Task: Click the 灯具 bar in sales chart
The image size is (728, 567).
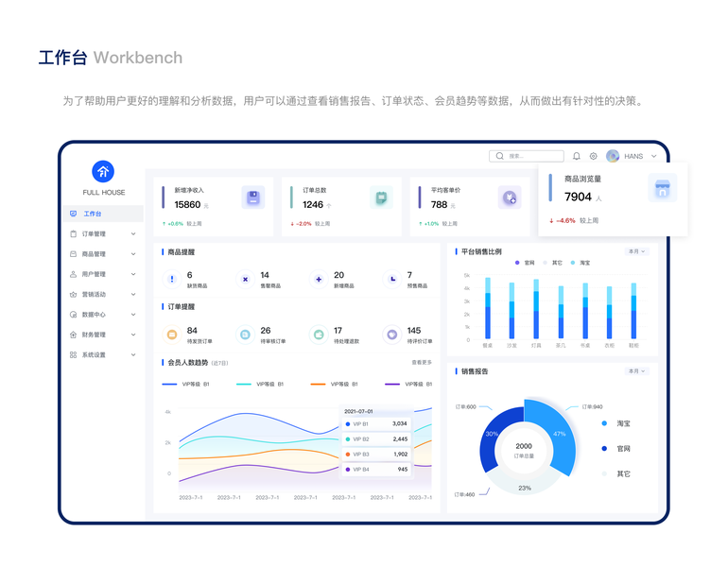Action: click(536, 309)
